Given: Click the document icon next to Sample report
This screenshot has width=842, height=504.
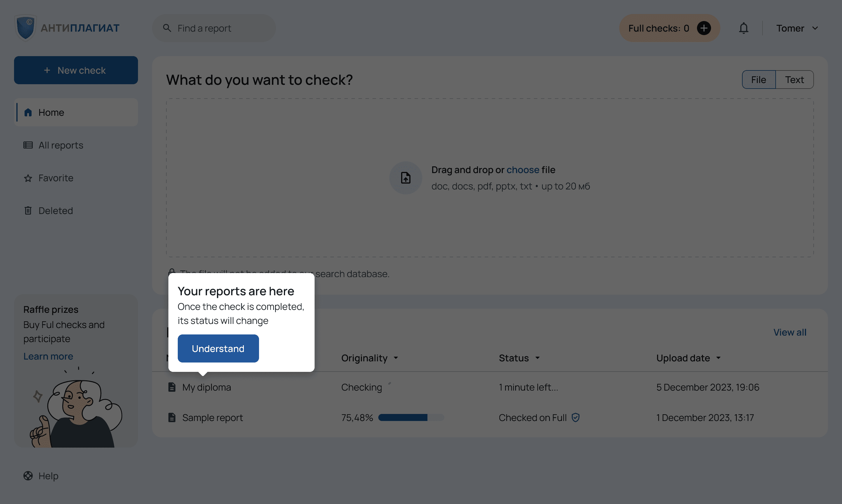Looking at the screenshot, I should click(x=172, y=417).
